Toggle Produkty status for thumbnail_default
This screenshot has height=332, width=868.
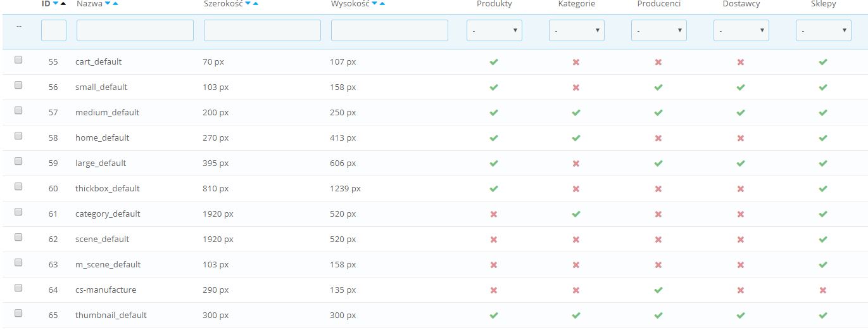(x=494, y=316)
